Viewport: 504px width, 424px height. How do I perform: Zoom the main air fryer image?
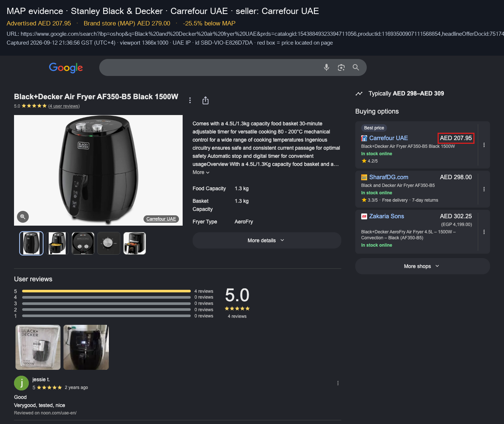pyautogui.click(x=23, y=217)
